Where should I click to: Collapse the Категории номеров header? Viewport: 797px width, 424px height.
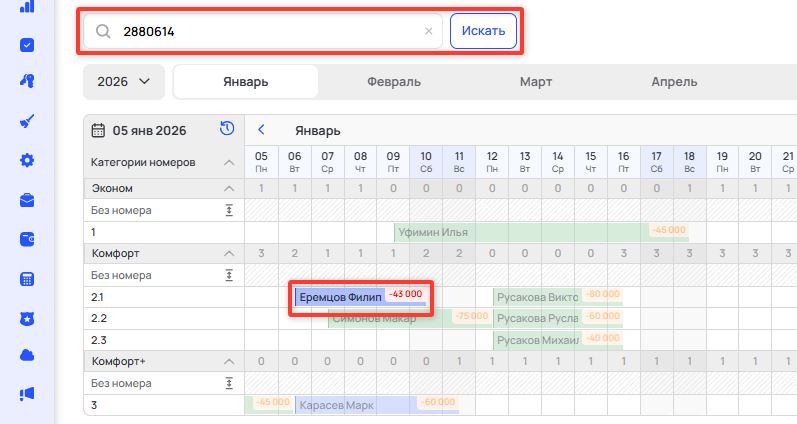point(228,162)
